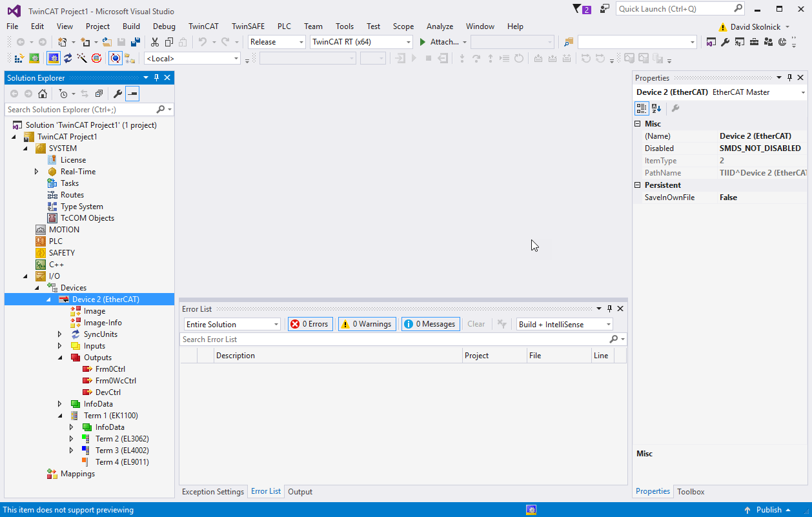Collapse the Misc property category
The image size is (812, 517).
pos(638,124)
